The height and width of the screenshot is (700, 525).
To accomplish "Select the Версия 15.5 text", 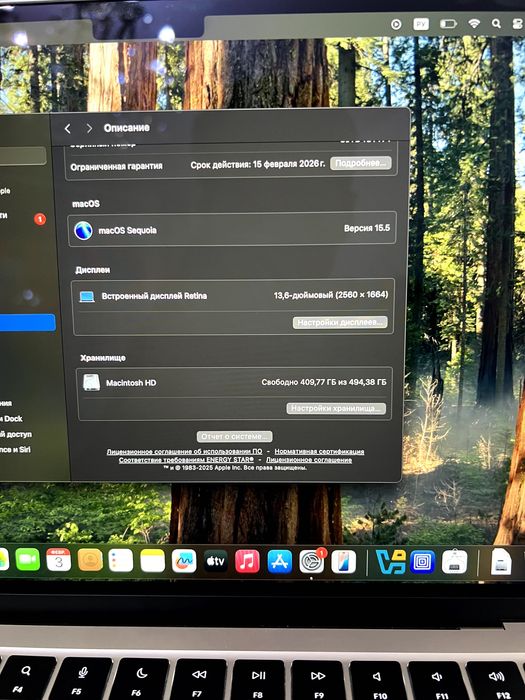I will 367,228.
